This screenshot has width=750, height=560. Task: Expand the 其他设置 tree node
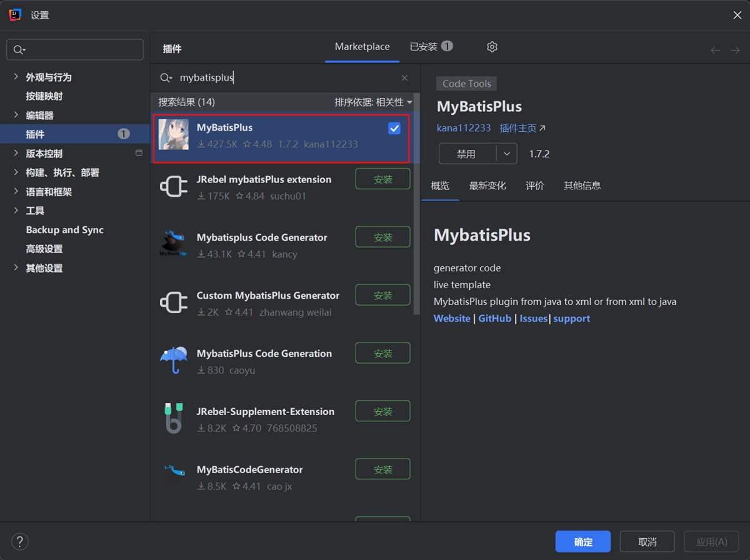16,267
